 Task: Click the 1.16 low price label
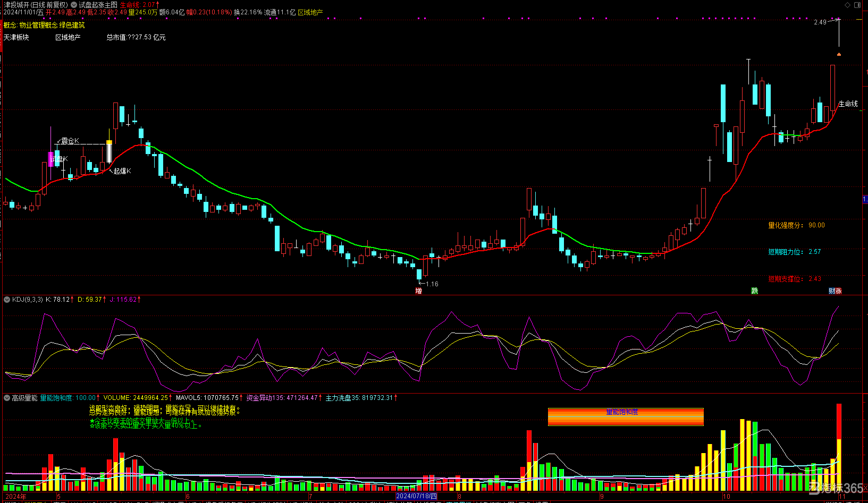(x=432, y=284)
